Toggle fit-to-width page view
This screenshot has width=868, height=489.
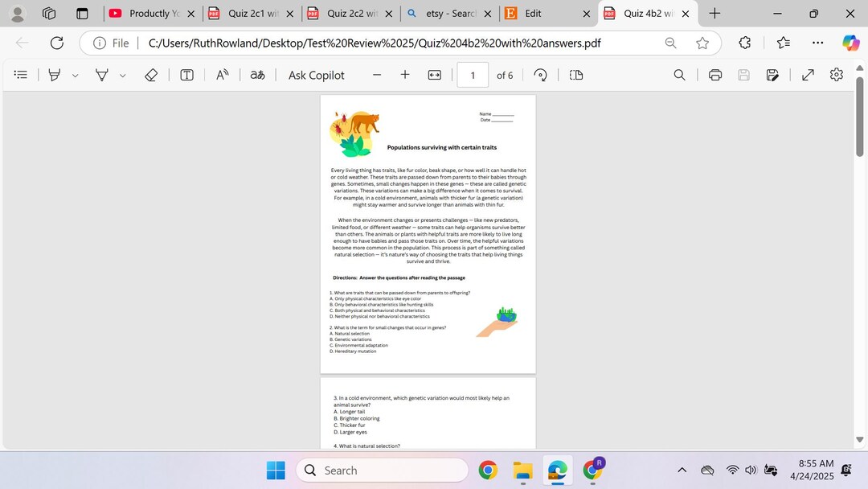(x=434, y=74)
